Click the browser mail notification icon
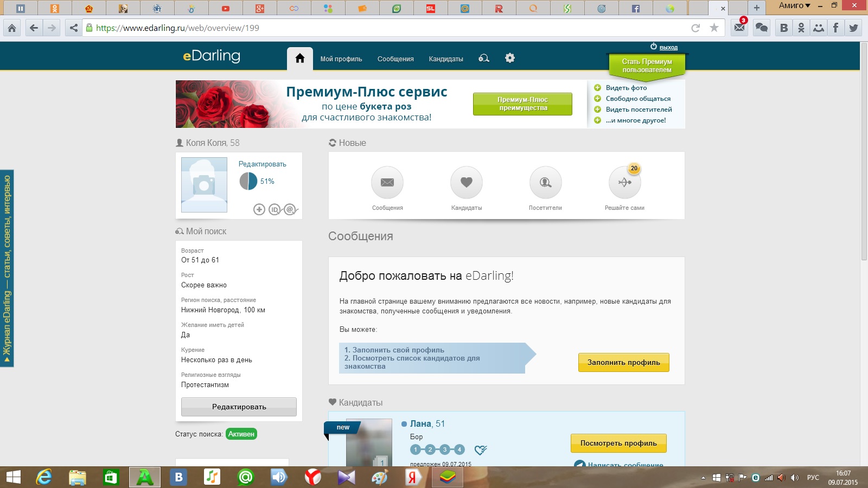This screenshot has width=868, height=488. 739,28
